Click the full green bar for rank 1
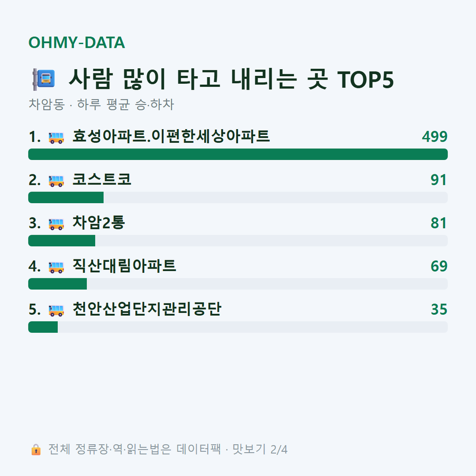Image resolution: width=476 pixels, height=476 pixels. (x=238, y=154)
